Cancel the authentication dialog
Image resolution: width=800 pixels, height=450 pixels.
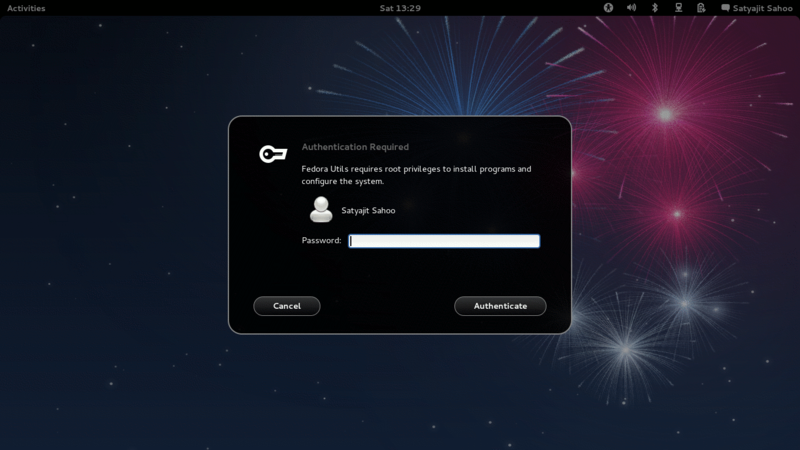click(x=287, y=306)
